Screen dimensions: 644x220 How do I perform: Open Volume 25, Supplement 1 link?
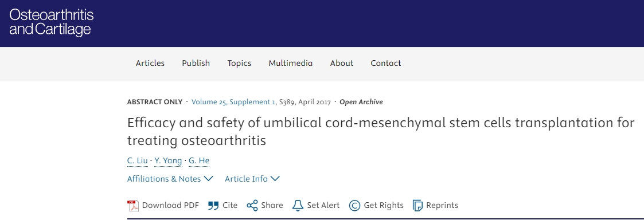coord(234,102)
